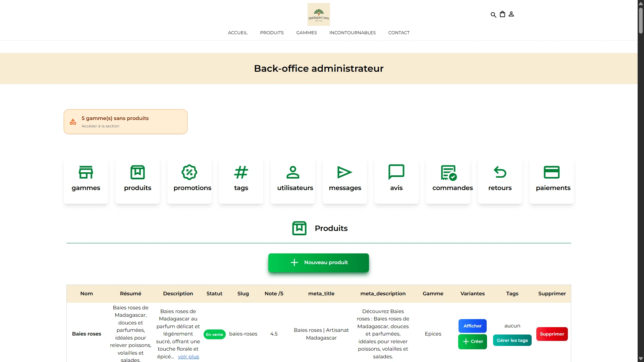Image resolution: width=644 pixels, height=362 pixels.
Task: Click the Nouveau produit button
Action: point(319,262)
